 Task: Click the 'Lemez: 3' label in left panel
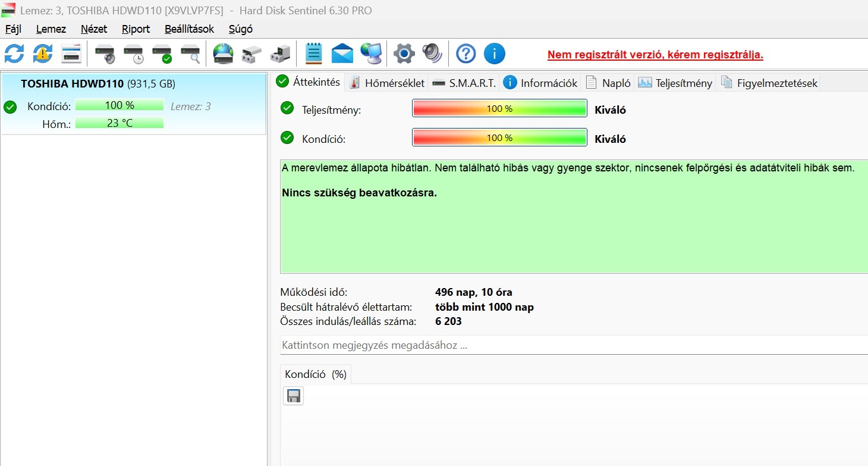191,107
